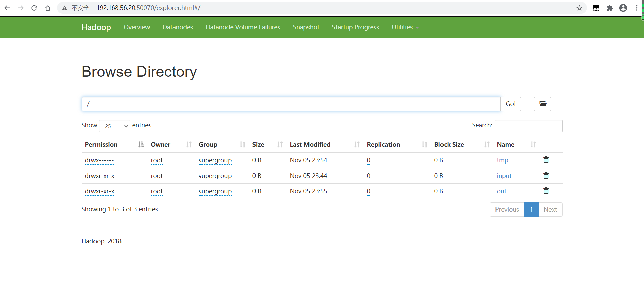644x307 pixels.
Task: Bookmark this page with star icon
Action: (x=579, y=8)
